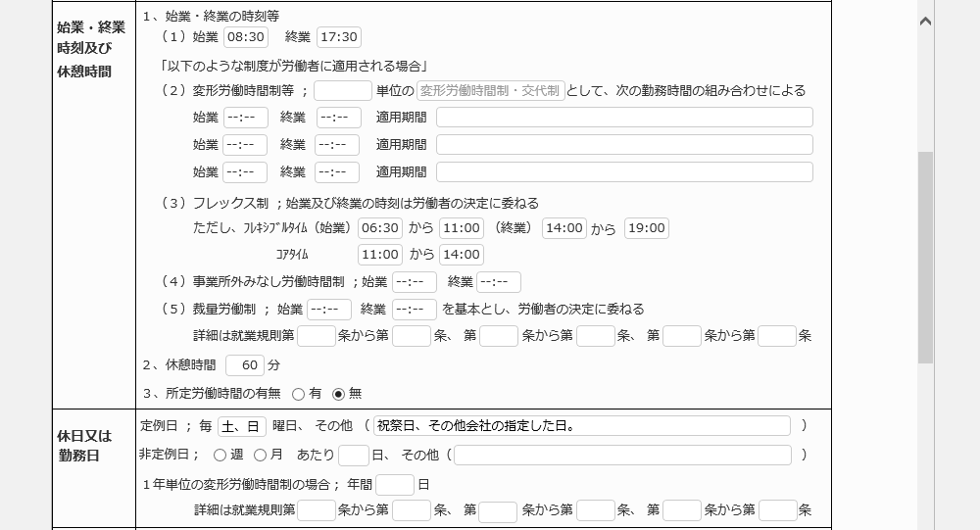The height and width of the screenshot is (530, 980).
Task: Click the vertical scrollbar thumb
Action: pyautogui.click(x=925, y=257)
